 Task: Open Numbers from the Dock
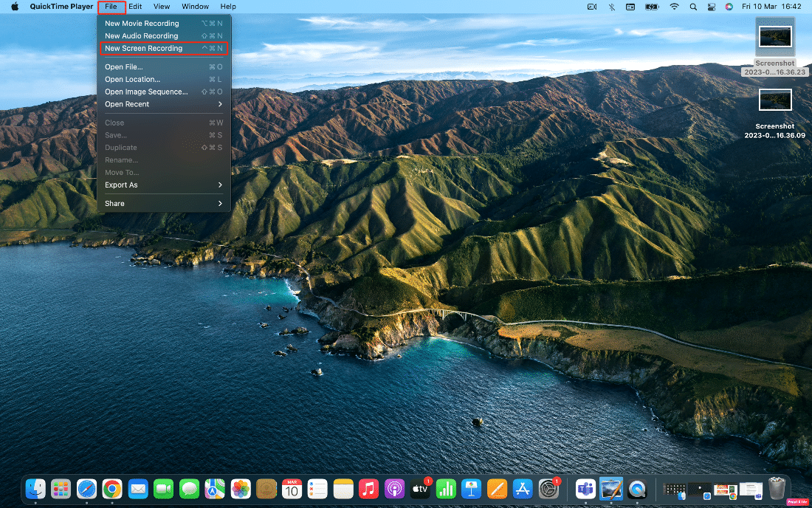446,489
